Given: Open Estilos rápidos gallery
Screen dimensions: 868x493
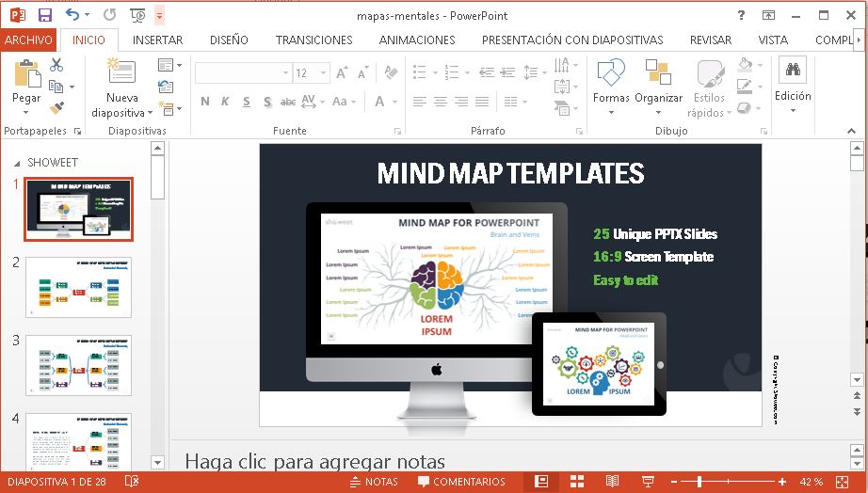Looking at the screenshot, I should click(709, 88).
